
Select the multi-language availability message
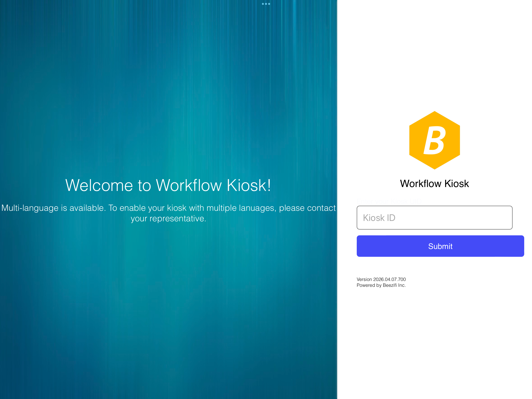[x=168, y=213]
